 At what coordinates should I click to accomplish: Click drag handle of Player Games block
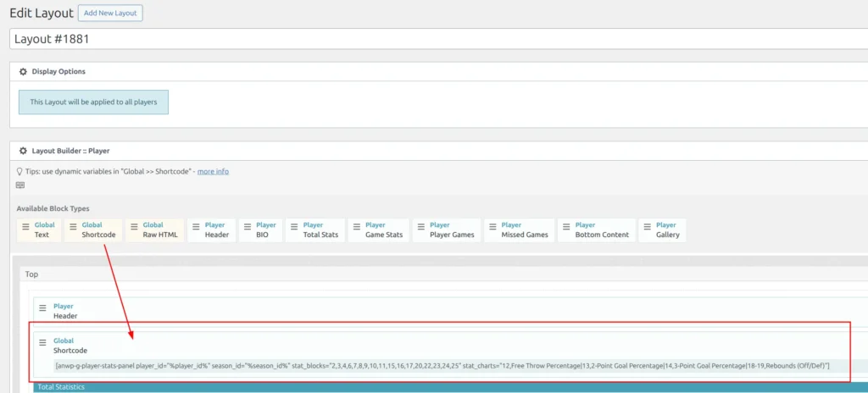tap(420, 227)
